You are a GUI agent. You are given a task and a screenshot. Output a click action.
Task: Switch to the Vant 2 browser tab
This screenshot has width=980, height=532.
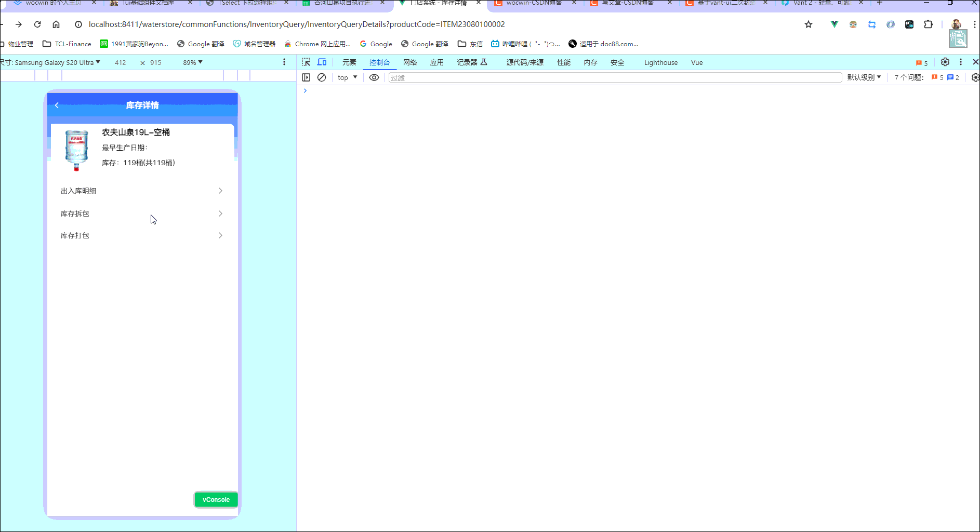point(822,3)
